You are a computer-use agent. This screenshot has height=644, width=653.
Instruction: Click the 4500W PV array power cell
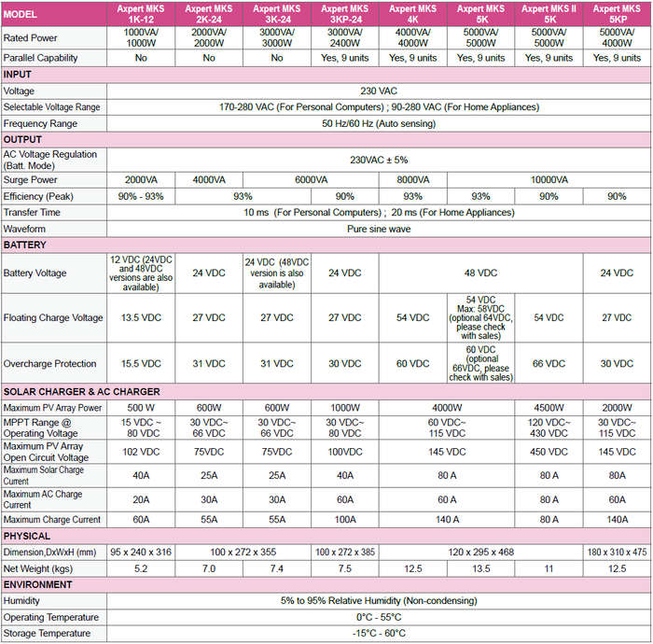(549, 408)
